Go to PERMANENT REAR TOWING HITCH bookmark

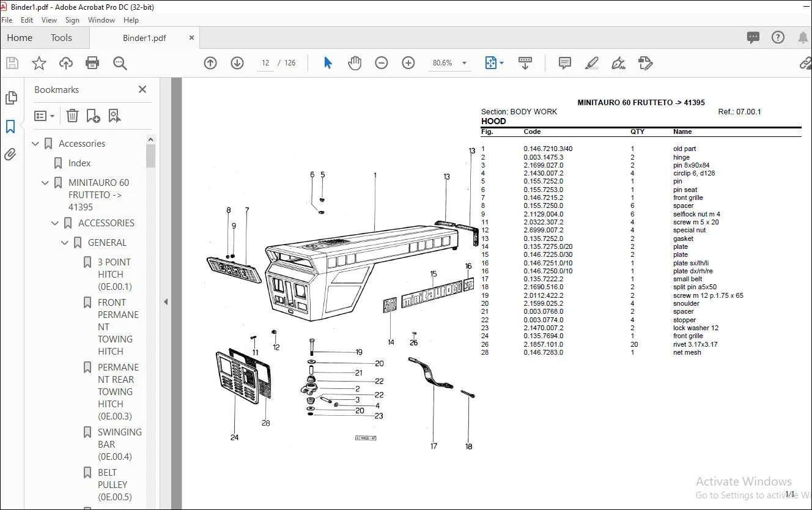[118, 392]
